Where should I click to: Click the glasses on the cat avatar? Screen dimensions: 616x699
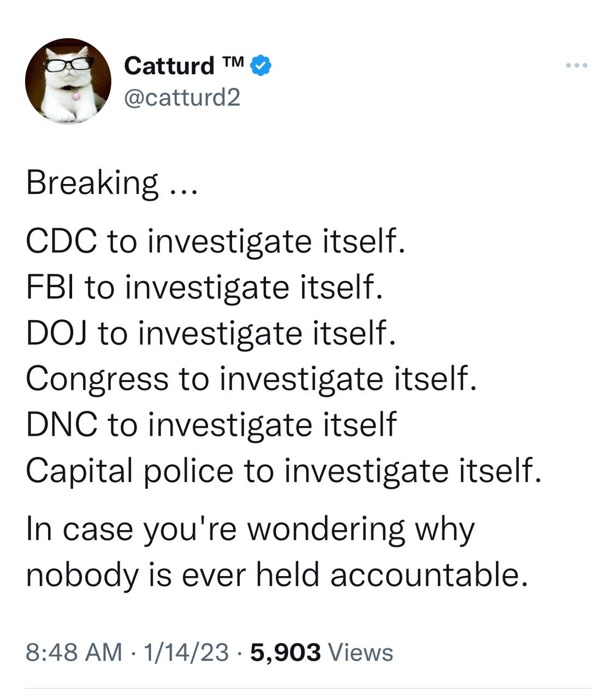coord(67,64)
